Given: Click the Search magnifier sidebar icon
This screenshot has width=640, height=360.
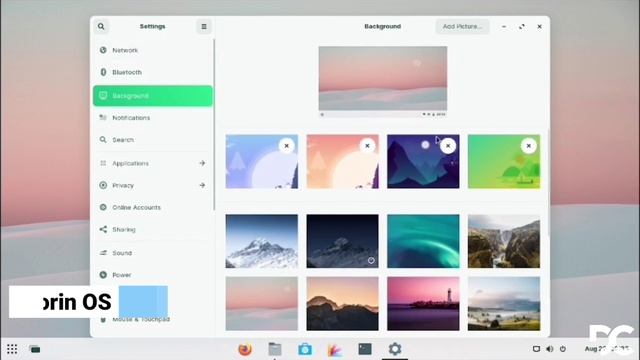Looking at the screenshot, I should click(103, 140).
